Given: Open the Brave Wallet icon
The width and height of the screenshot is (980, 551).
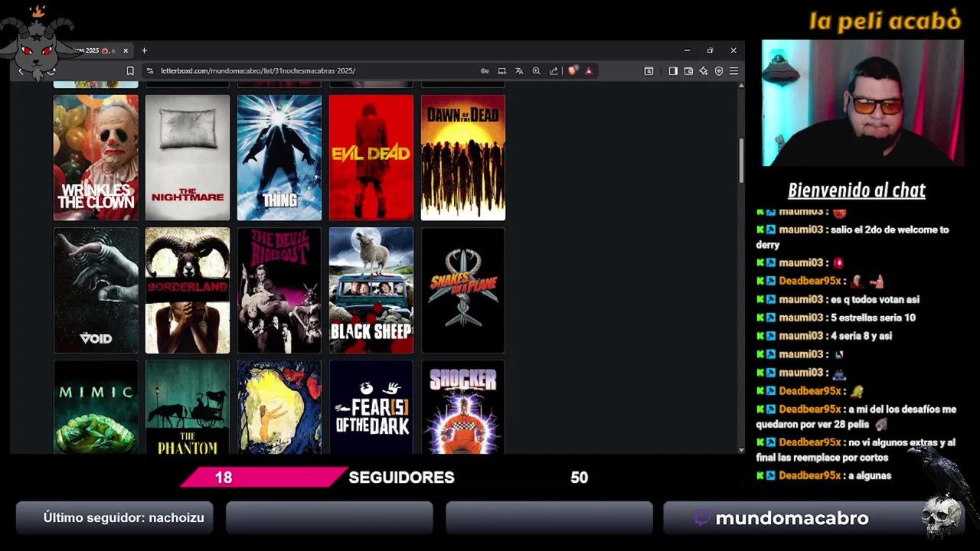Looking at the screenshot, I should [688, 71].
